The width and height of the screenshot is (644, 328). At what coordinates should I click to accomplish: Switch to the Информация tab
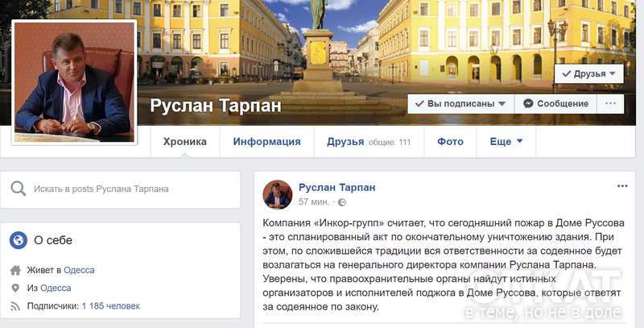[x=267, y=142]
